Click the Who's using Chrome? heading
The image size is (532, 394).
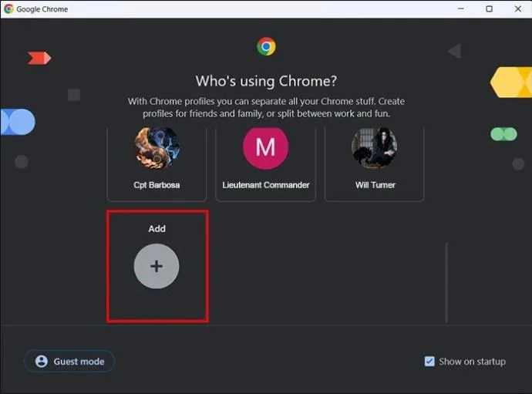point(266,81)
